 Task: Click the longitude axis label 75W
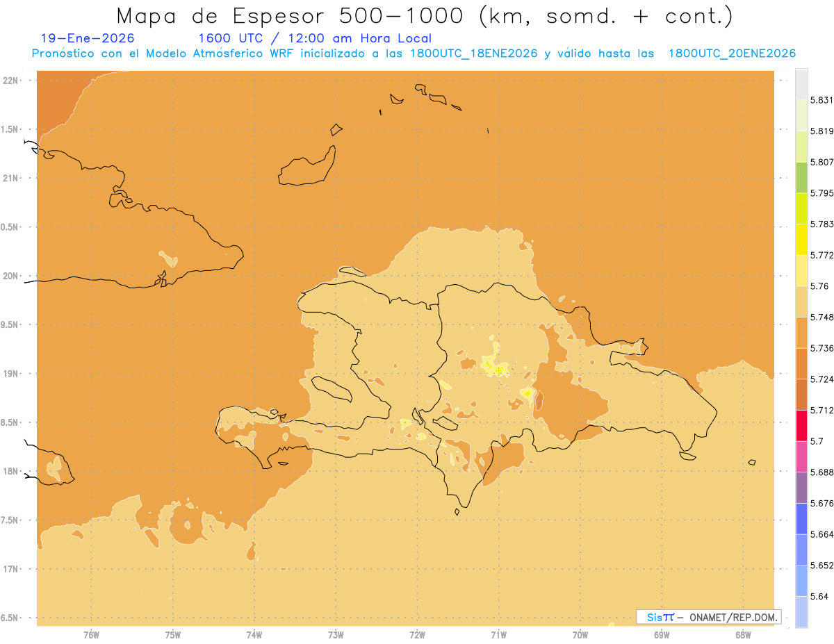173,635
